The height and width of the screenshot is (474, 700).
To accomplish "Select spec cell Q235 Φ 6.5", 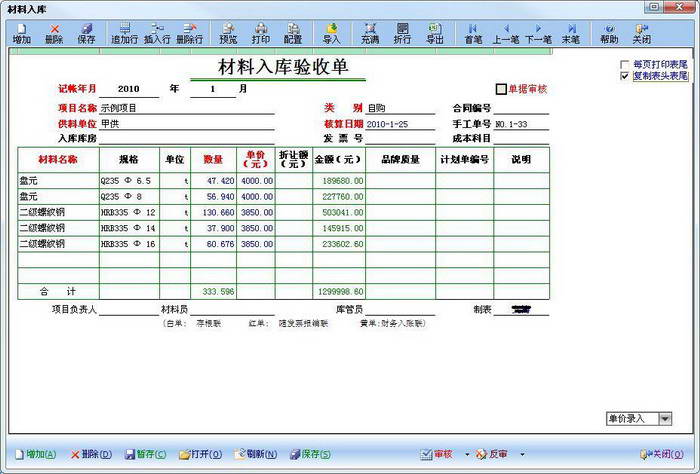I will pos(129,181).
